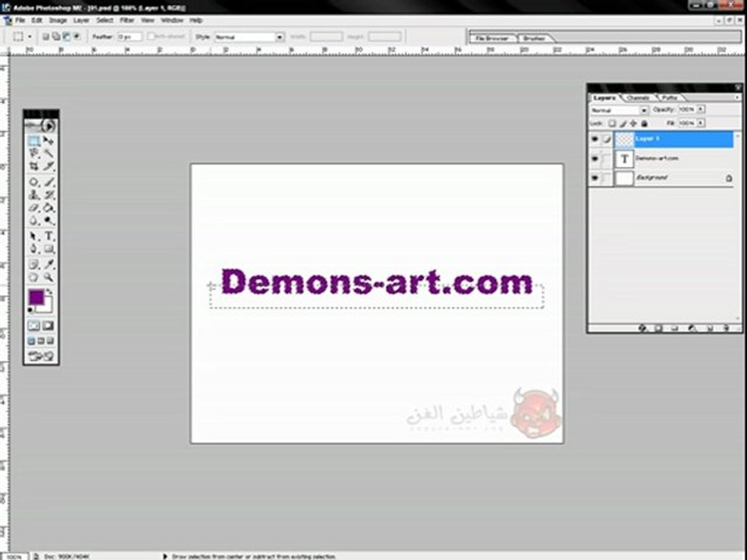Select the Slice tool
Viewport: 747px width, 560px height.
coord(48,166)
